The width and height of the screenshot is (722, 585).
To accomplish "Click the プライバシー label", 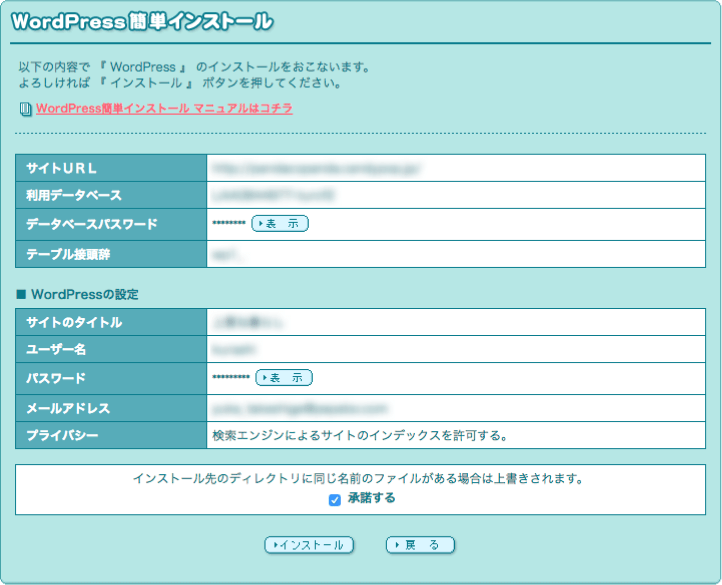I will [62, 436].
